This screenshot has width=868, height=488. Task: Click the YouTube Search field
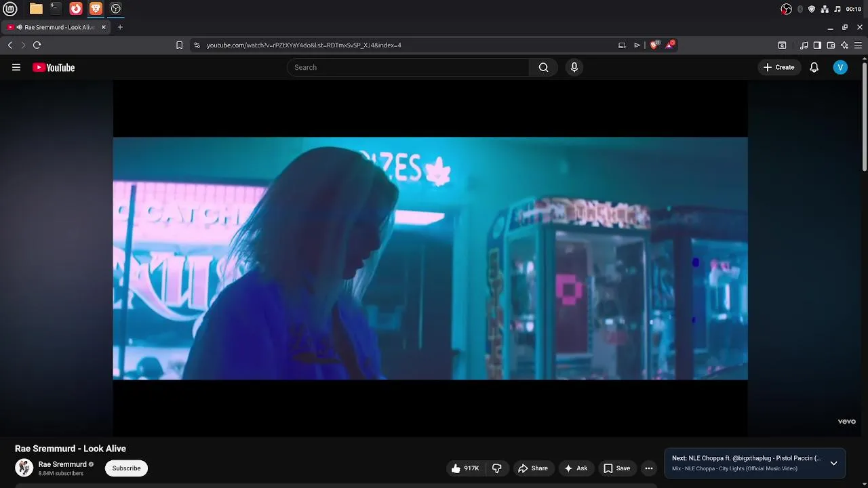click(408, 67)
